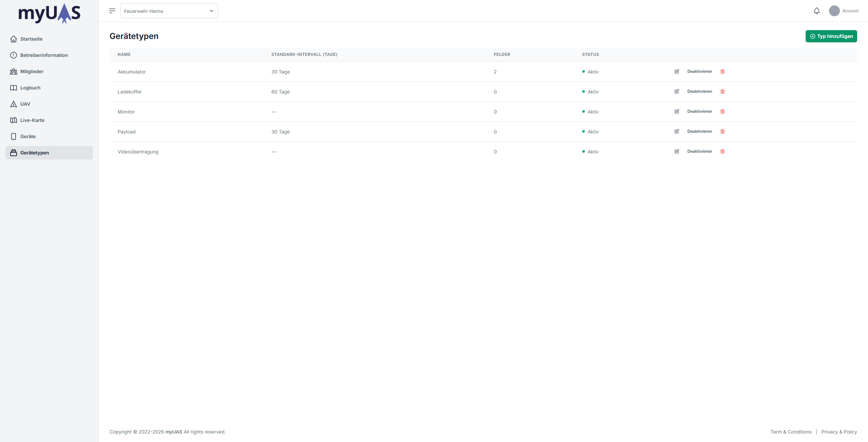Click edit icon for Akkumulator row

click(x=677, y=71)
